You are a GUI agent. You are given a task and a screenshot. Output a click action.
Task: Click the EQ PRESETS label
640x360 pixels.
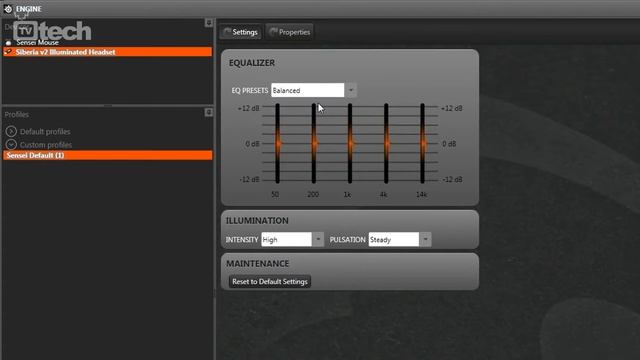(x=249, y=90)
